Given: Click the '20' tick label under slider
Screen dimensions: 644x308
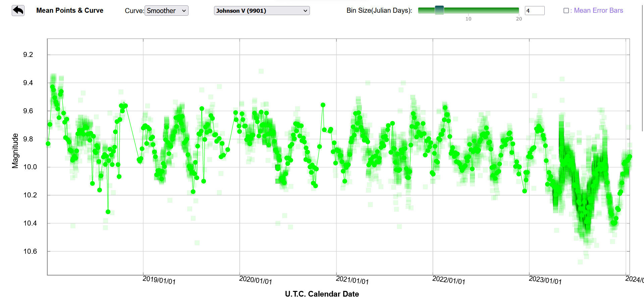Looking at the screenshot, I should (519, 19).
